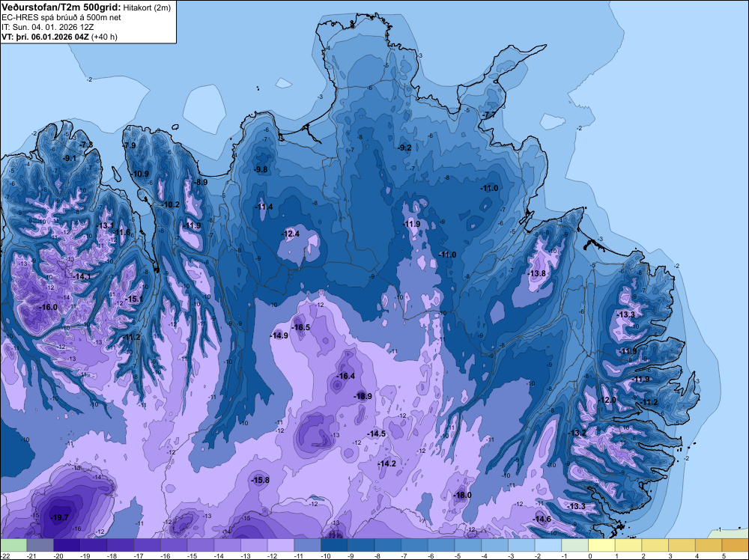Click the -19.7 temperature label
The height and width of the screenshot is (560, 749).
click(60, 517)
